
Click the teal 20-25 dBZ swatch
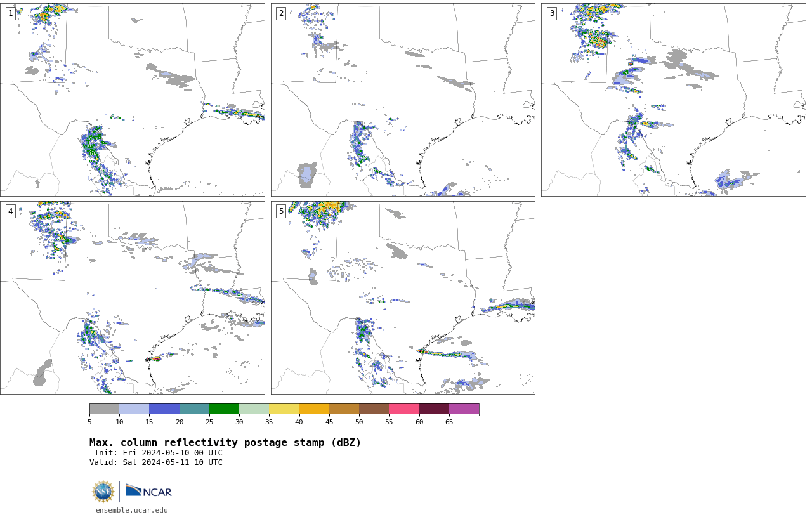click(194, 409)
